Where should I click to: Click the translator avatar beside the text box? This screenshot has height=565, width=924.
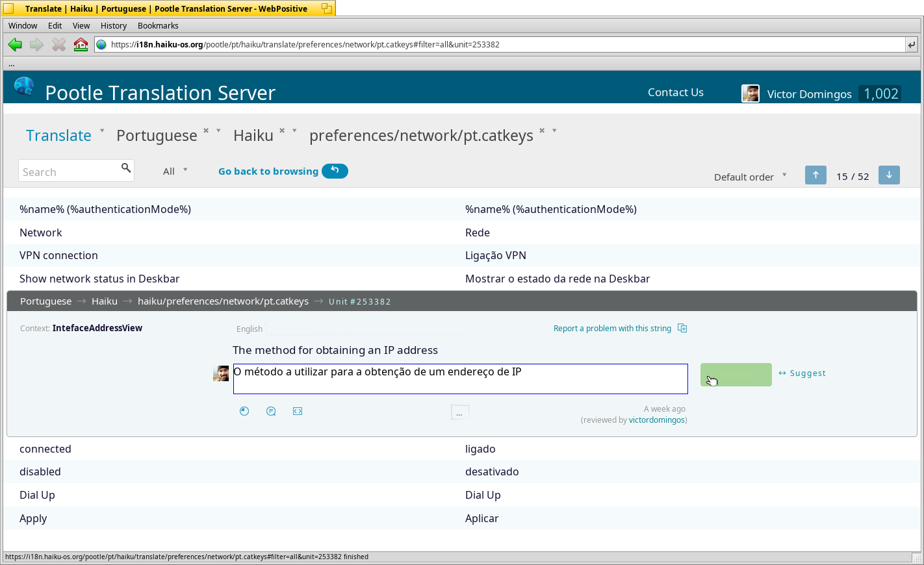coord(221,373)
